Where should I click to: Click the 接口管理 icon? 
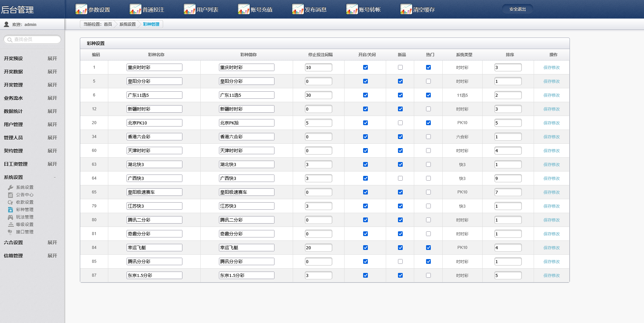[10, 232]
